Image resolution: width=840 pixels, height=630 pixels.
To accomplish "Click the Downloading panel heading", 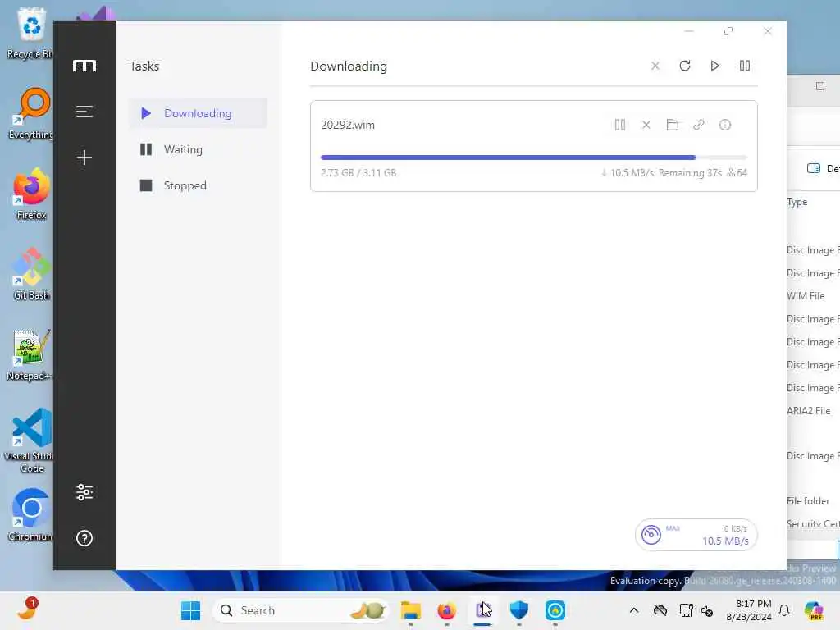I will tap(349, 66).
